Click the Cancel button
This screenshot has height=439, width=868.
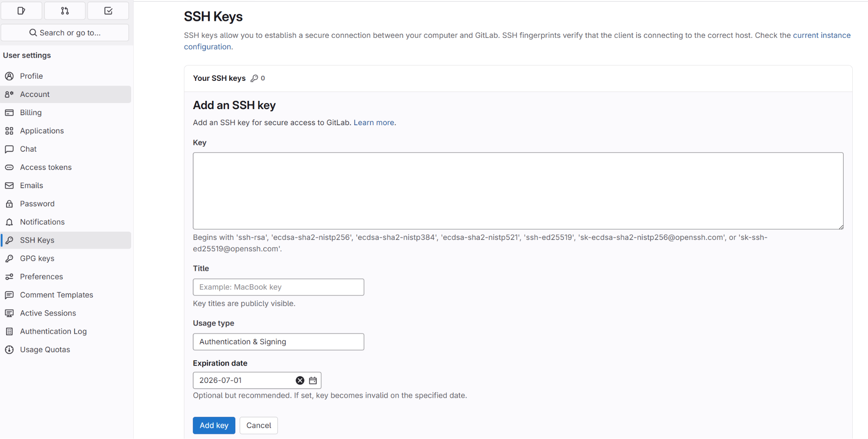coord(259,426)
